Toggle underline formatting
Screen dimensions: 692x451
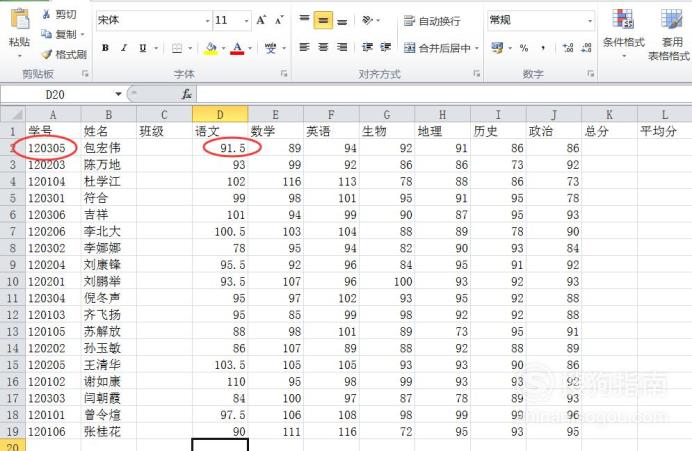point(143,48)
